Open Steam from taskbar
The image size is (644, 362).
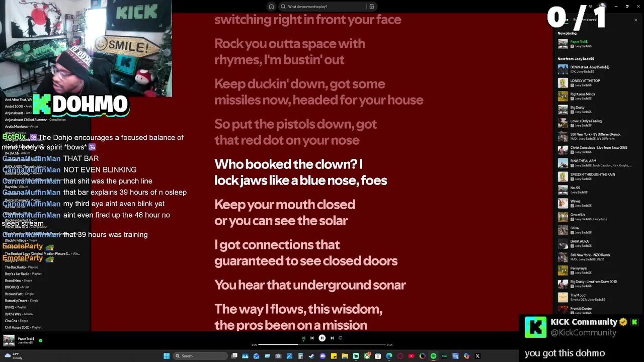[311, 356]
